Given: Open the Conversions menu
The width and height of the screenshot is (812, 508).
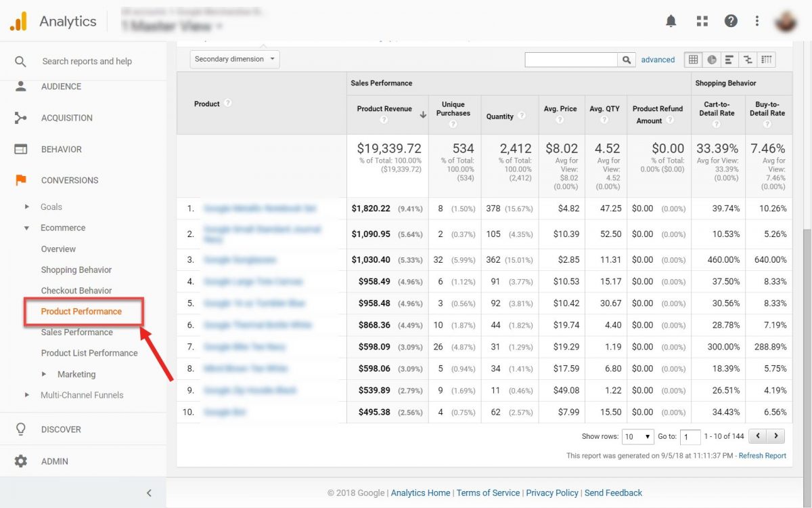Looking at the screenshot, I should pos(70,180).
